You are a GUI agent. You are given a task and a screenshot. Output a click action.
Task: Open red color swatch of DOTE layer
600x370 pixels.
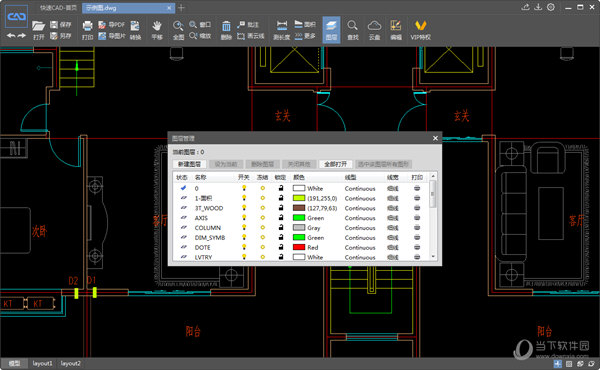click(x=299, y=247)
